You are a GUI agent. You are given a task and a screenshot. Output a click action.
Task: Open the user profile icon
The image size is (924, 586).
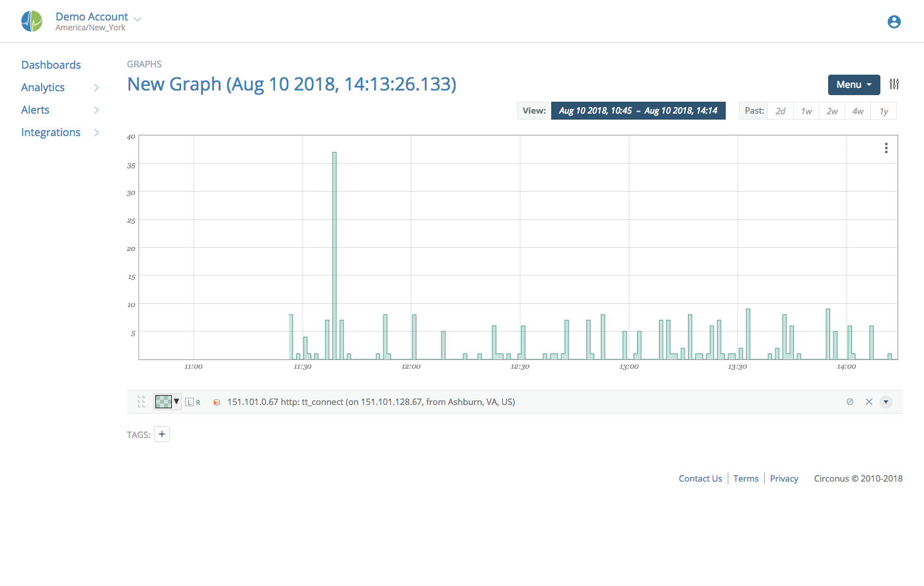tap(894, 21)
